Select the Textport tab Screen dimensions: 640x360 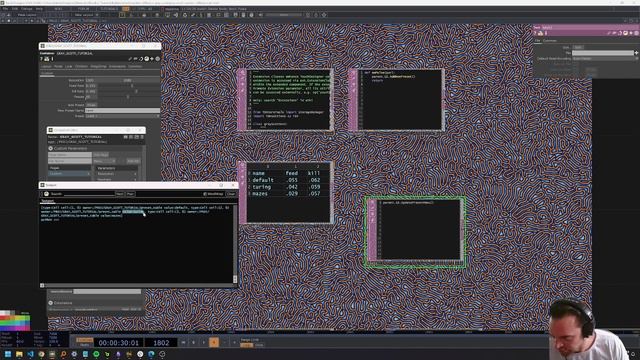(47, 201)
